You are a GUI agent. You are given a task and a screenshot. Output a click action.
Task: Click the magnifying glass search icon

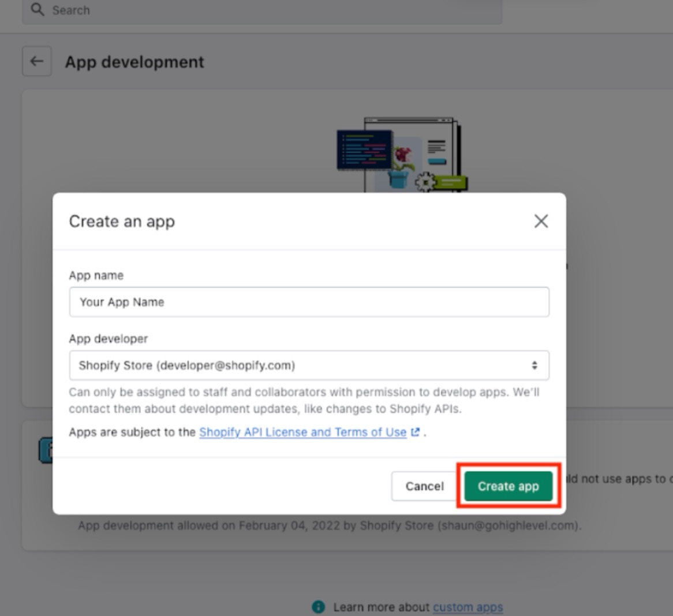click(38, 10)
